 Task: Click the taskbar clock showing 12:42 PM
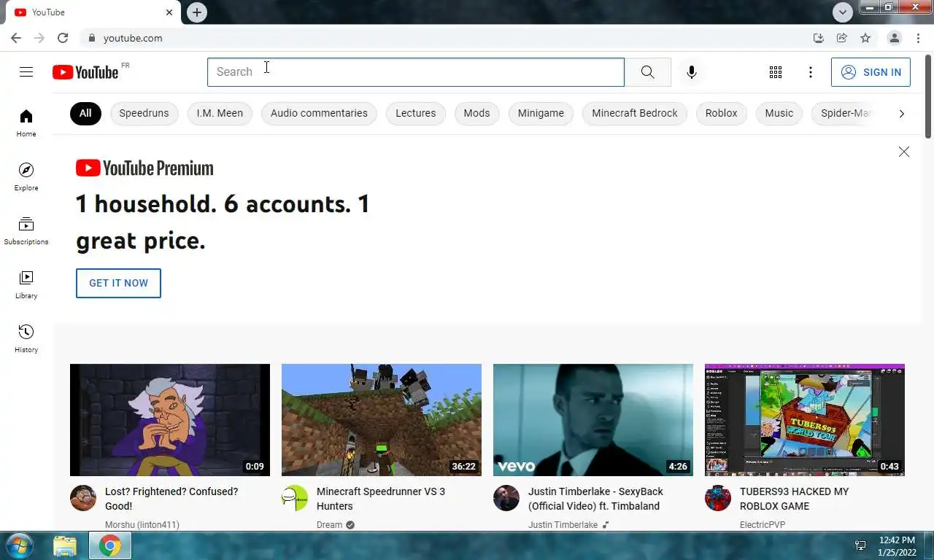(897, 546)
